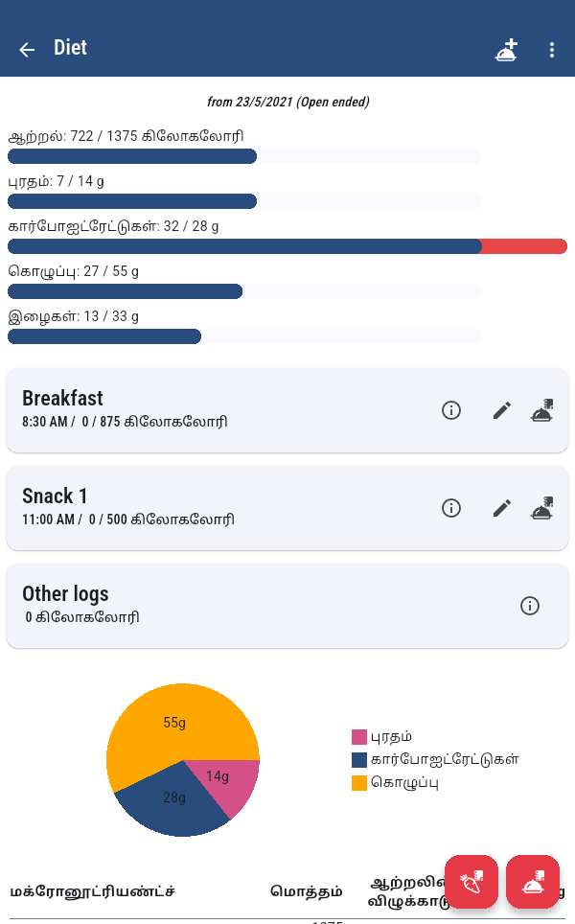Log food to Breakfast meal
The height and width of the screenshot is (924, 575).
click(x=542, y=410)
